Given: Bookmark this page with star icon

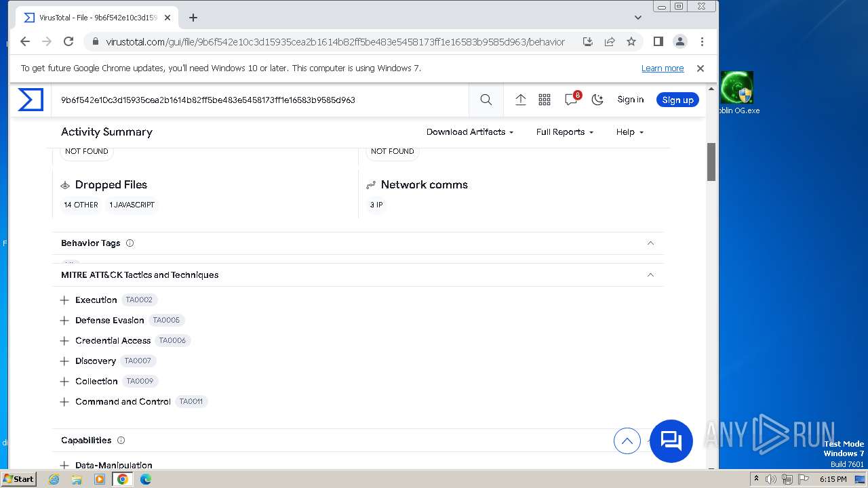Looking at the screenshot, I should pyautogui.click(x=631, y=41).
